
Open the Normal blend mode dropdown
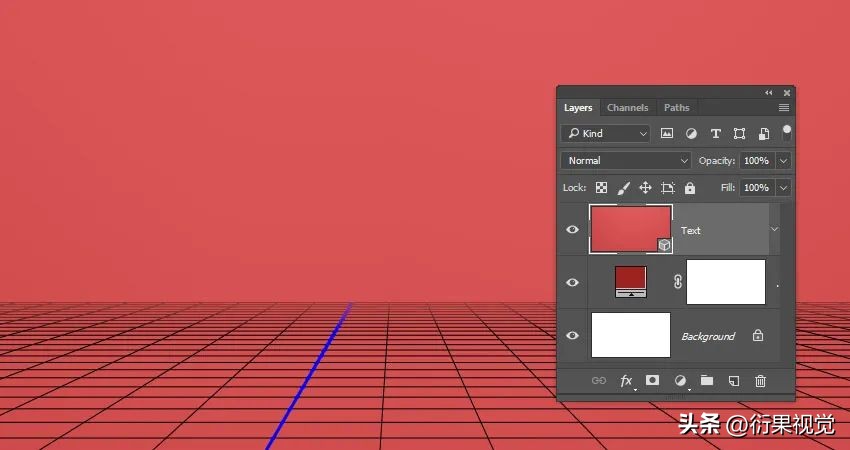(x=626, y=160)
